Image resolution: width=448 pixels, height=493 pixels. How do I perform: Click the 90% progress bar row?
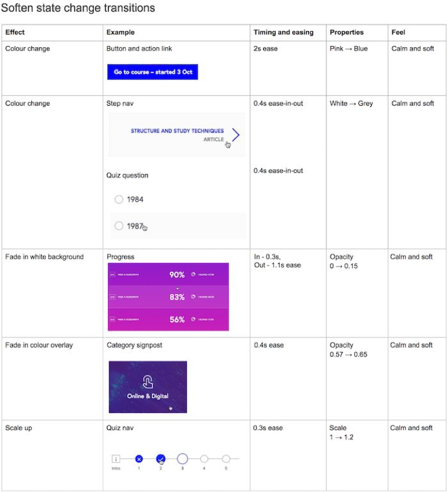tap(168, 274)
